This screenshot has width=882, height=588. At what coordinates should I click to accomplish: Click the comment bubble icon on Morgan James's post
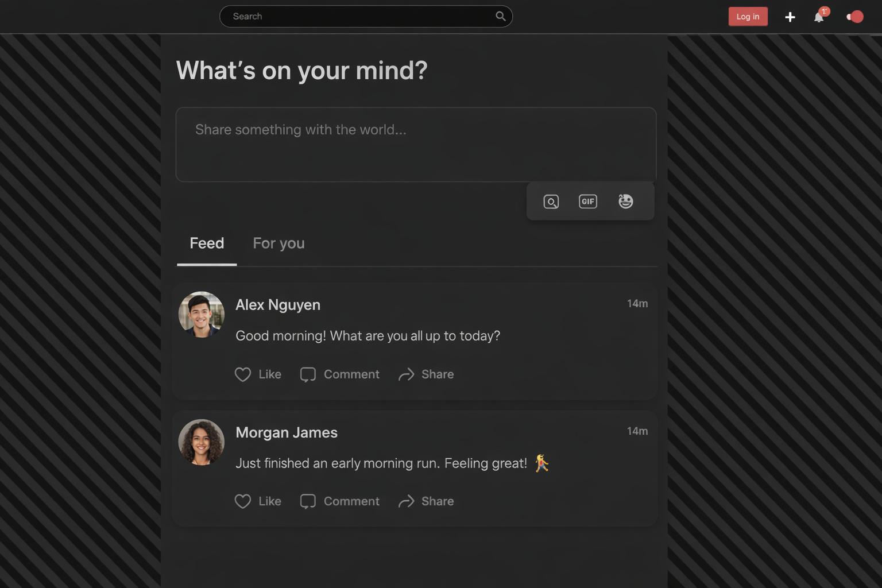pos(308,501)
